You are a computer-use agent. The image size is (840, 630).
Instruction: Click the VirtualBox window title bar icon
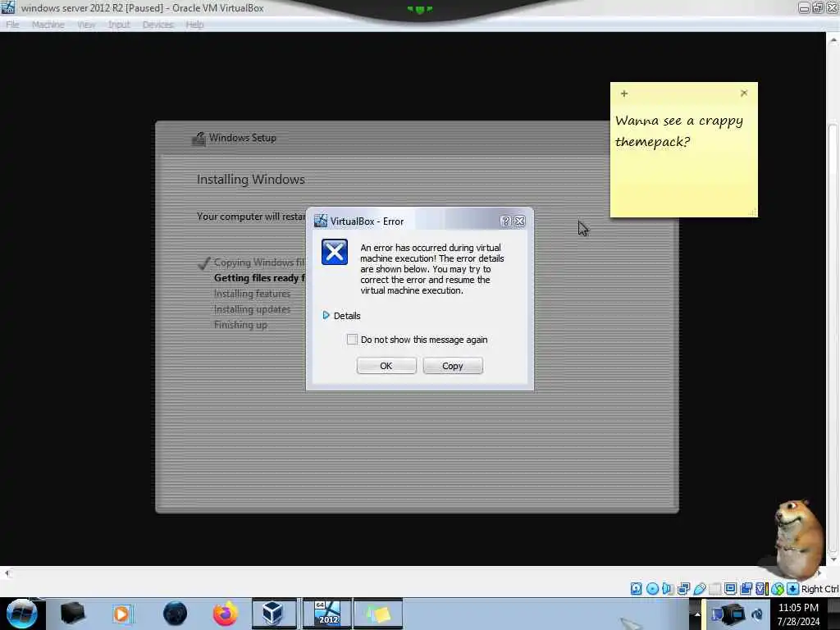[8, 7]
